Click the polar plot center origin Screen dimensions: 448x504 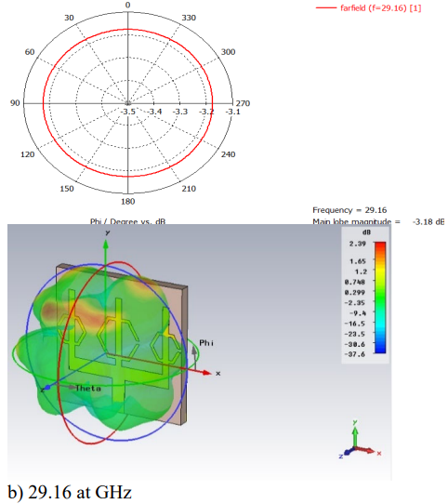tap(128, 103)
